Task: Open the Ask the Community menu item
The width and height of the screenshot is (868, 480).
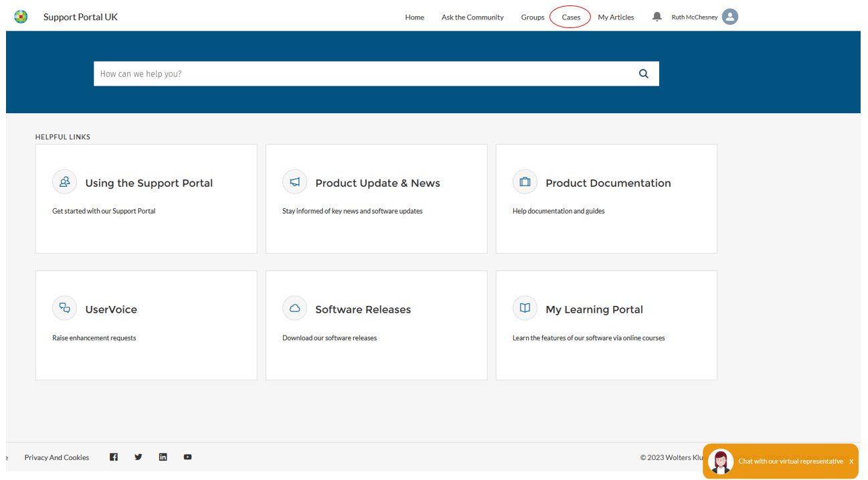Action: [x=472, y=17]
